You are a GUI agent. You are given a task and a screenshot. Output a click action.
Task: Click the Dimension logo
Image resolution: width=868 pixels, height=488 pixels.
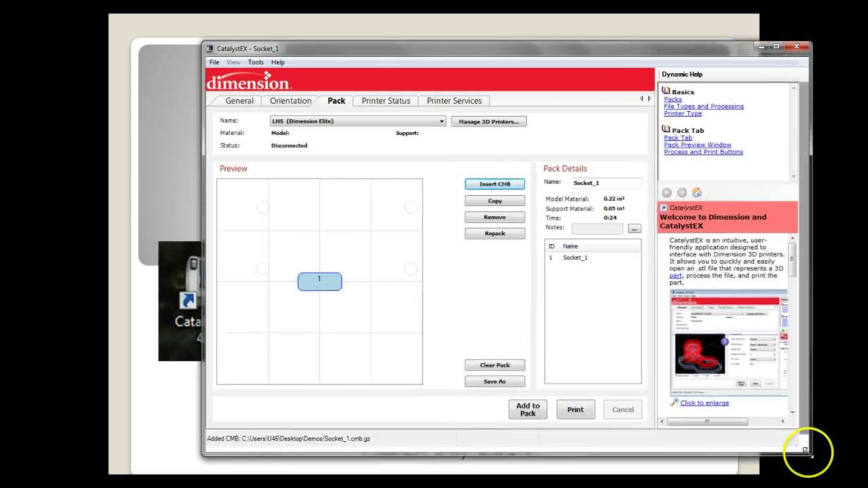coord(249,82)
